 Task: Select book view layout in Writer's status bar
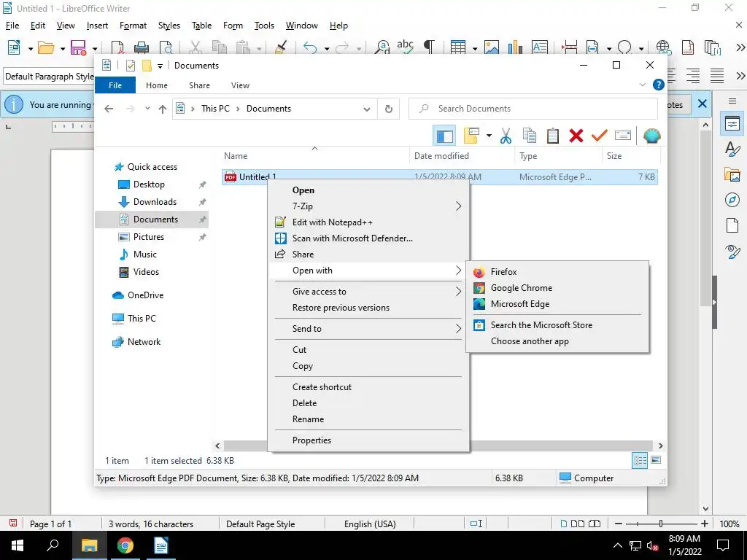pos(595,524)
